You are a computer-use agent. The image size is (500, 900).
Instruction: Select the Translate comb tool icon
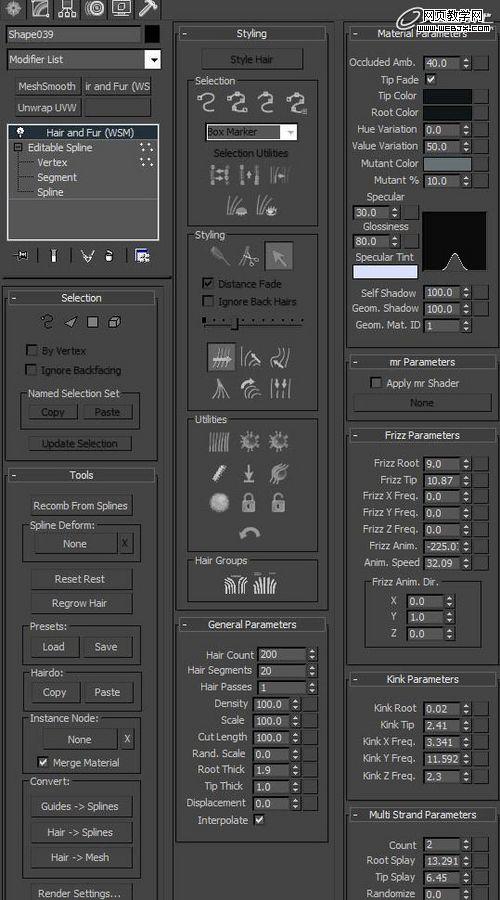(x=221, y=357)
